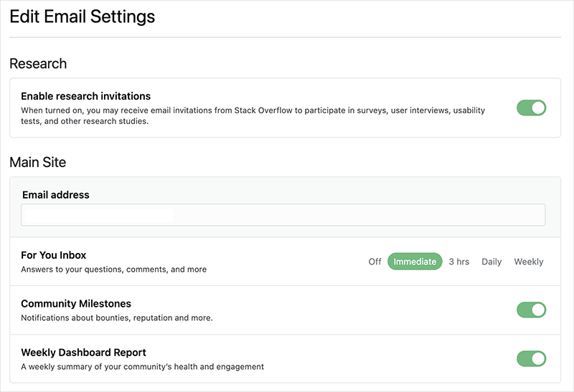Click the Edit Email Settings page title
The width and height of the screenshot is (574, 392).
tap(82, 16)
